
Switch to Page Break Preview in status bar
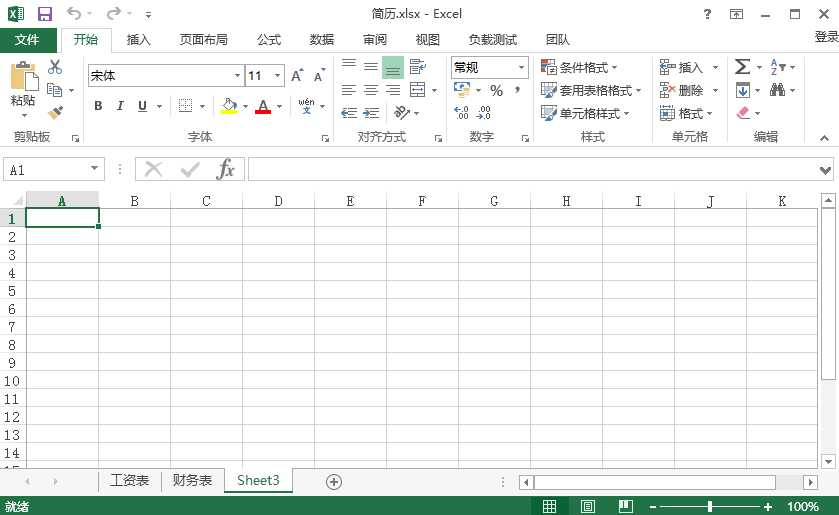(x=626, y=506)
